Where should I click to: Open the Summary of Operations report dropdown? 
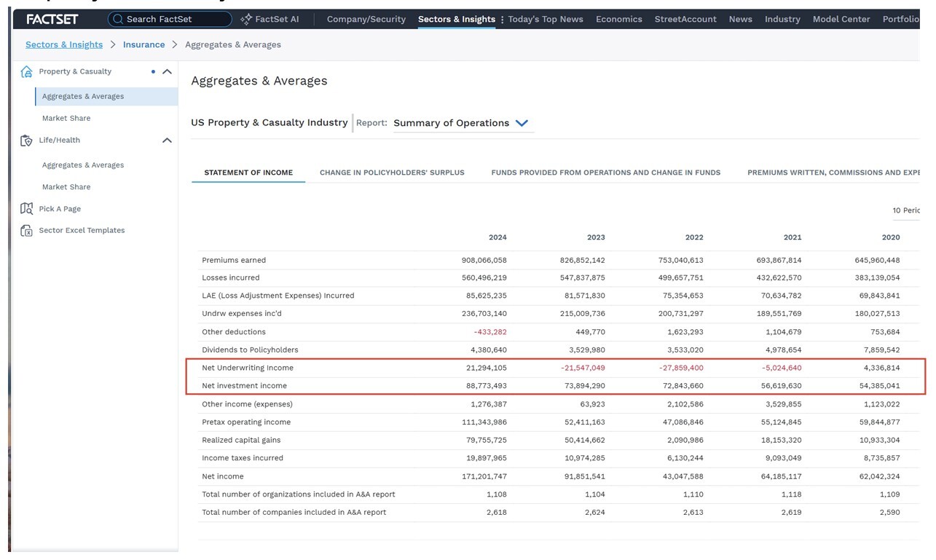[460, 123]
